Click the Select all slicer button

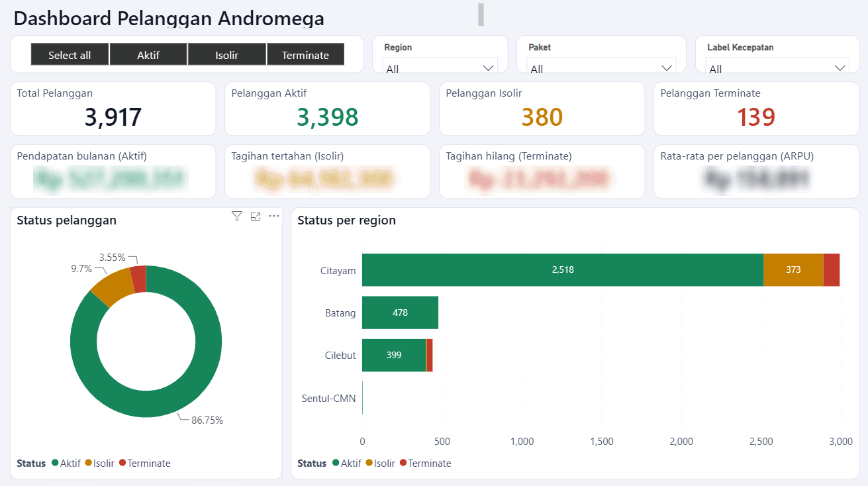(x=70, y=55)
